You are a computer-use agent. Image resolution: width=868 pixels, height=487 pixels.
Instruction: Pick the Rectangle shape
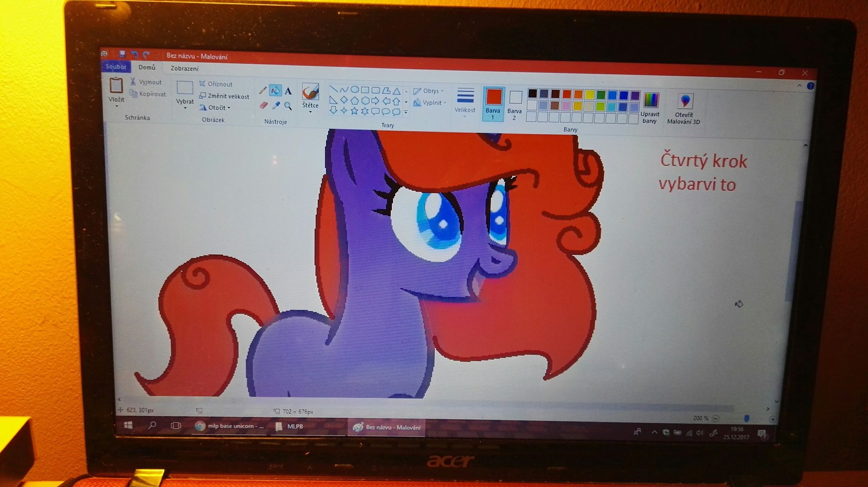[x=365, y=90]
